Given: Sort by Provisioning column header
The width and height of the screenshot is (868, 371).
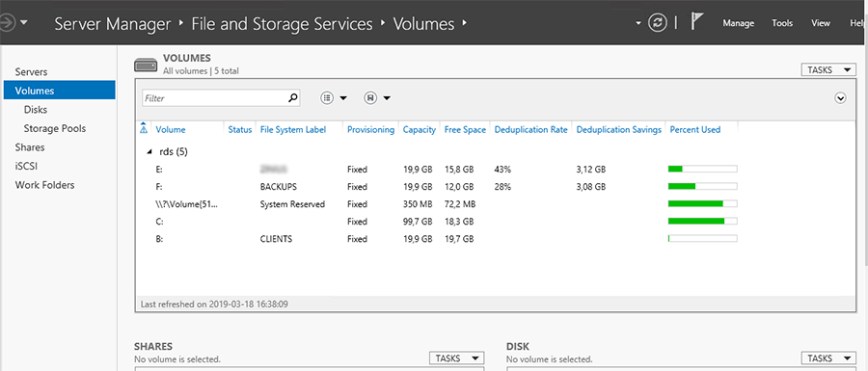Looking at the screenshot, I should tap(371, 129).
